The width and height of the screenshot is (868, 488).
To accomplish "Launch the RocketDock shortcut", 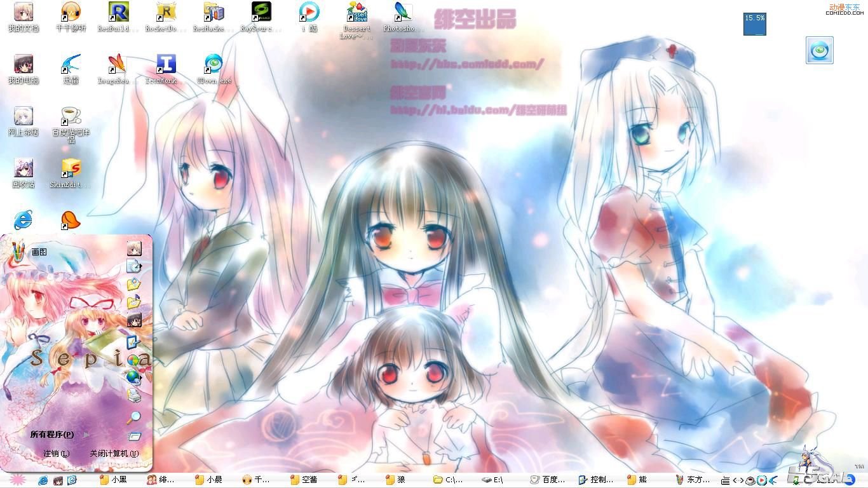I will pos(165,17).
